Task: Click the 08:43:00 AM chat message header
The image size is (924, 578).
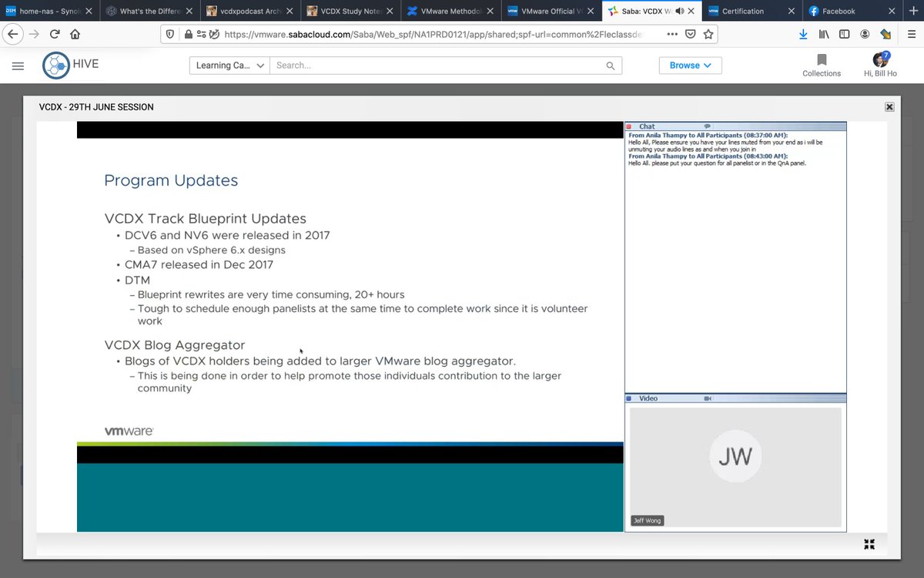Action: point(708,156)
